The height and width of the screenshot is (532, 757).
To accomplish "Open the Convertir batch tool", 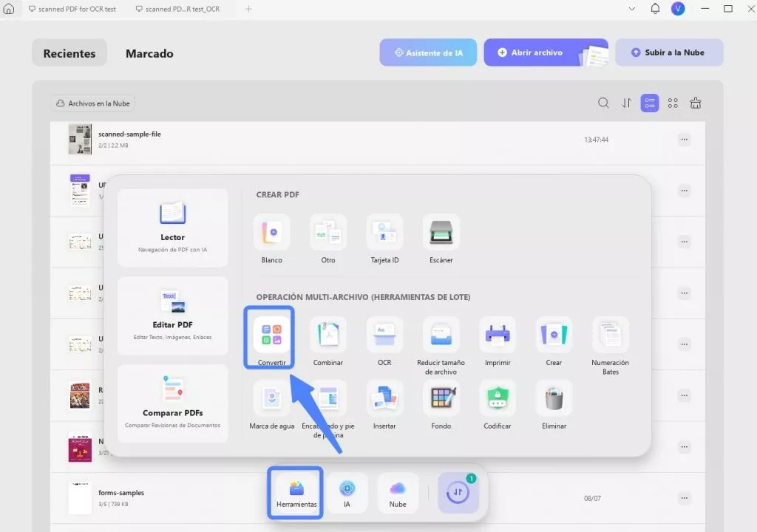I will coord(271,340).
